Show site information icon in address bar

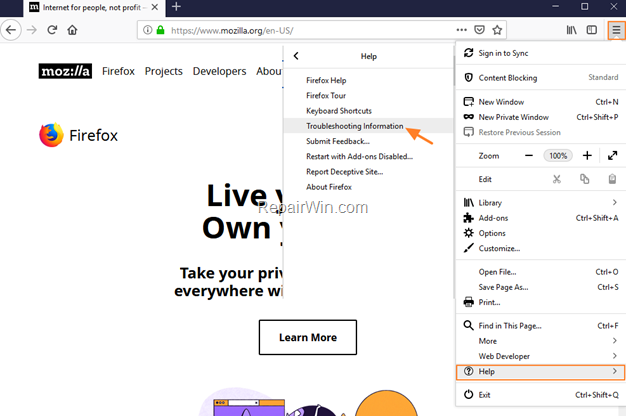147,30
